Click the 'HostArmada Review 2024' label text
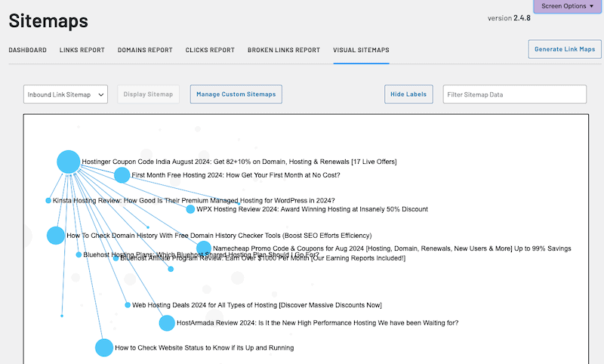The width and height of the screenshot is (604, 364). (317, 322)
